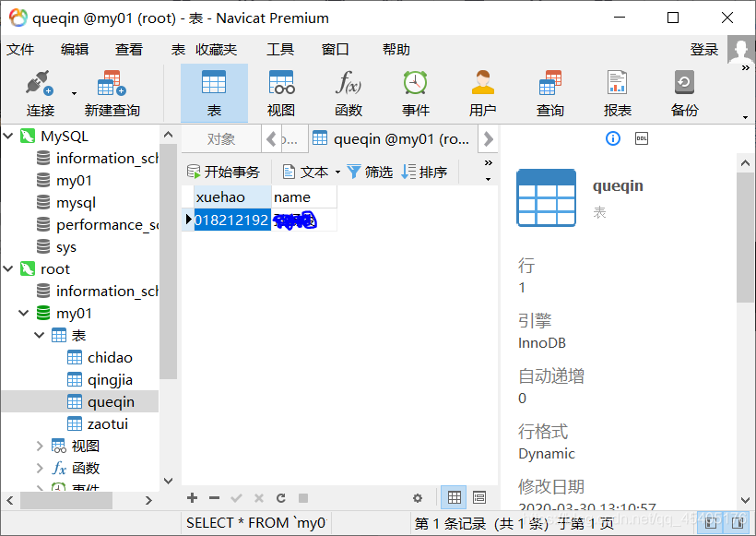
Task: Open the File (文件) menu
Action: click(20, 49)
